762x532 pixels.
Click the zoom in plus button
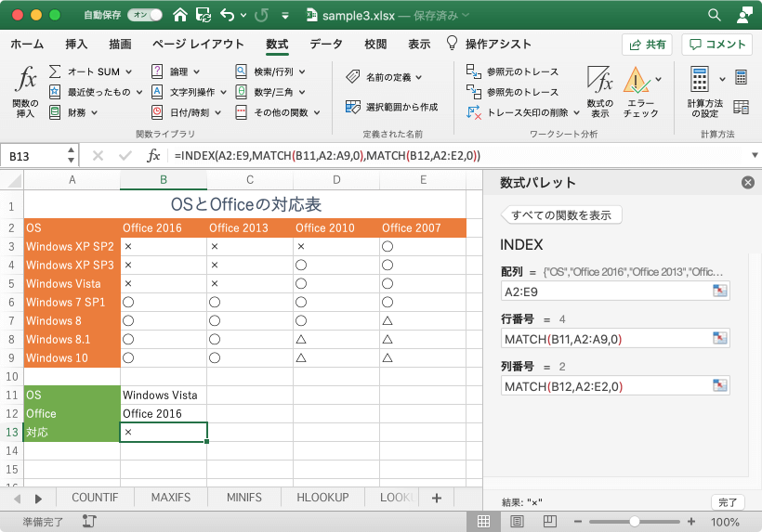pyautogui.click(x=691, y=522)
